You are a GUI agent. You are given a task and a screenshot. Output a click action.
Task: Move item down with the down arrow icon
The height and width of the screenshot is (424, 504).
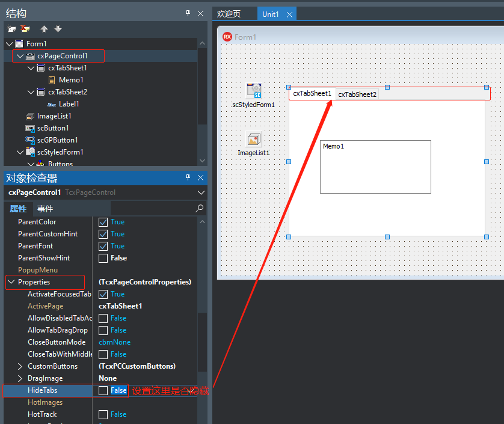point(58,29)
